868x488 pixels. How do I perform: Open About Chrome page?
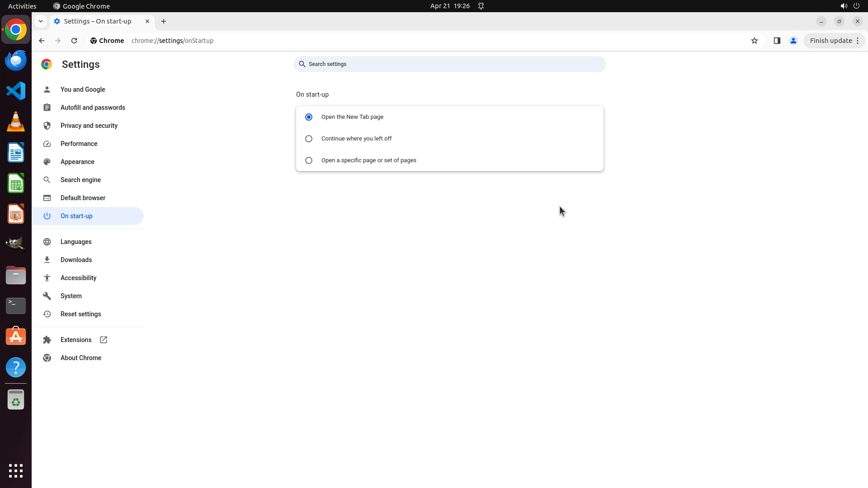click(81, 358)
